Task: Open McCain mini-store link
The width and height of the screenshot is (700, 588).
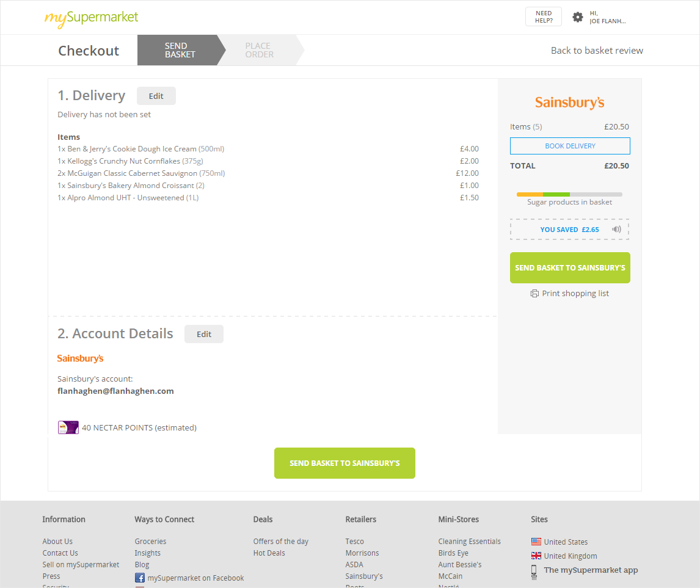Action: [x=450, y=576]
